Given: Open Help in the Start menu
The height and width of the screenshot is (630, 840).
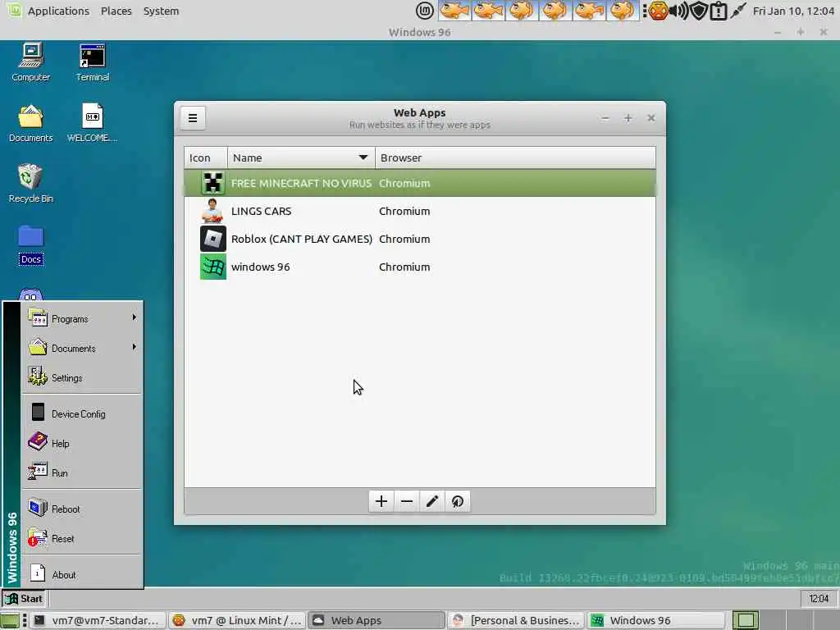Looking at the screenshot, I should tap(81, 443).
